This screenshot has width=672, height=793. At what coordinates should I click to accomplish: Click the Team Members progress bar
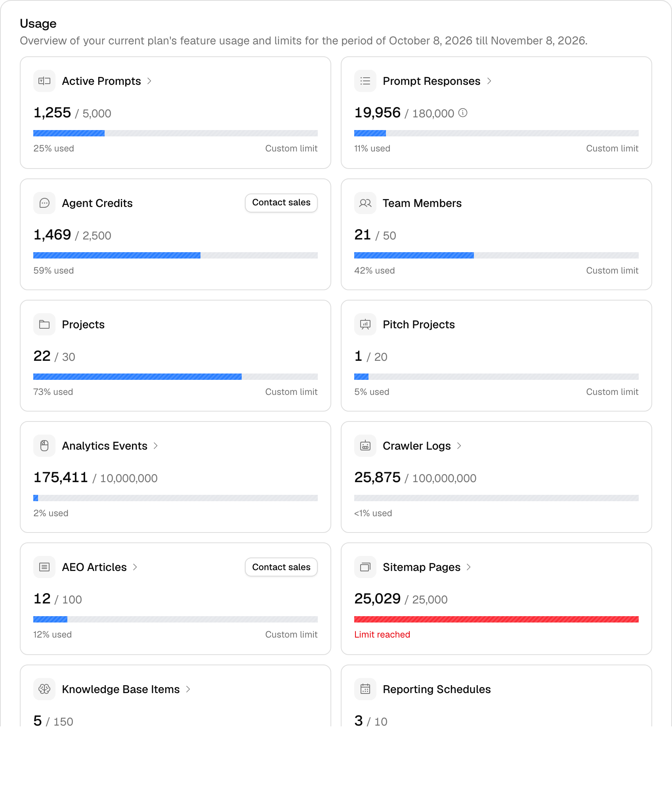tap(496, 255)
